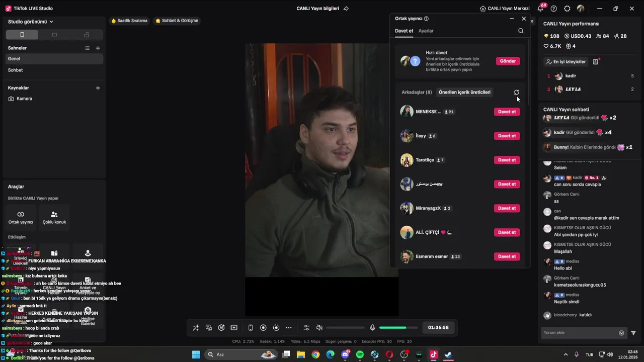Click the list icon next to En iyi izleyiciler
Image resolution: width=644 pixels, height=362 pixels.
point(595,62)
